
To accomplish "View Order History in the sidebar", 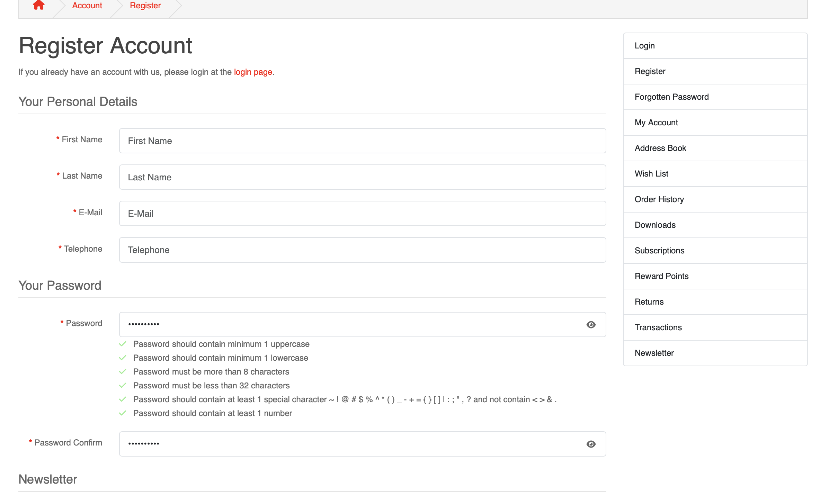I will tap(715, 199).
